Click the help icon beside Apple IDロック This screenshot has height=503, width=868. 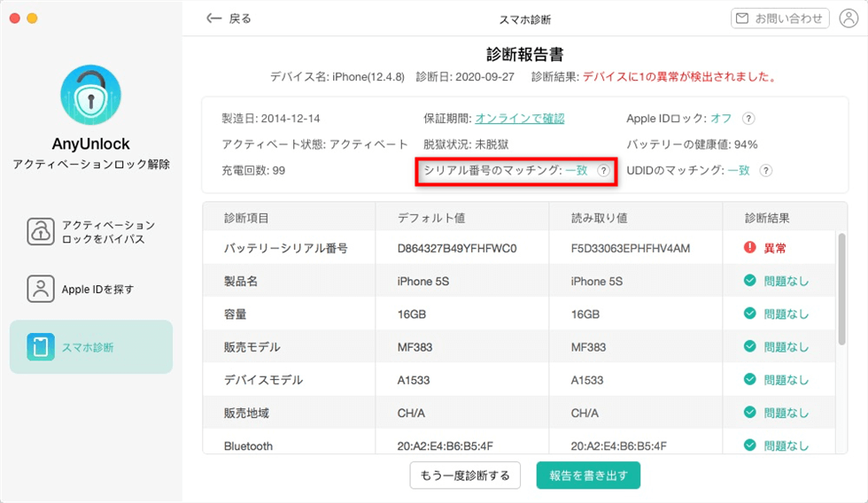coord(748,119)
